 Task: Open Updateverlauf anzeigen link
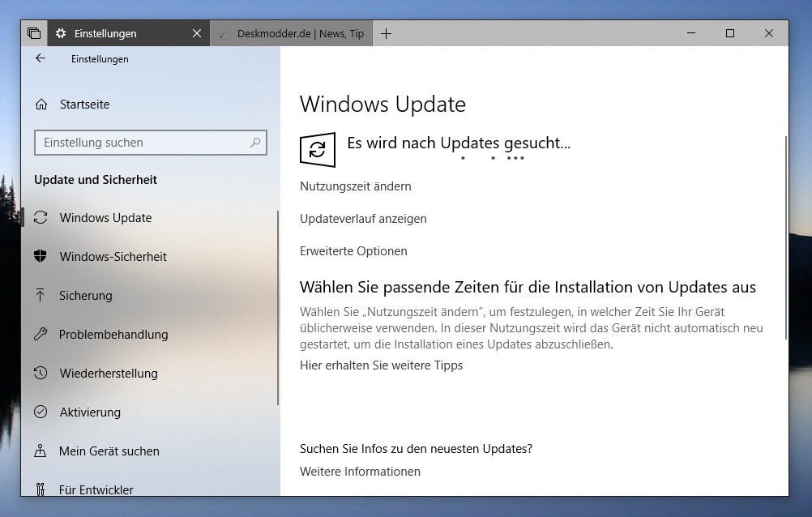363,219
